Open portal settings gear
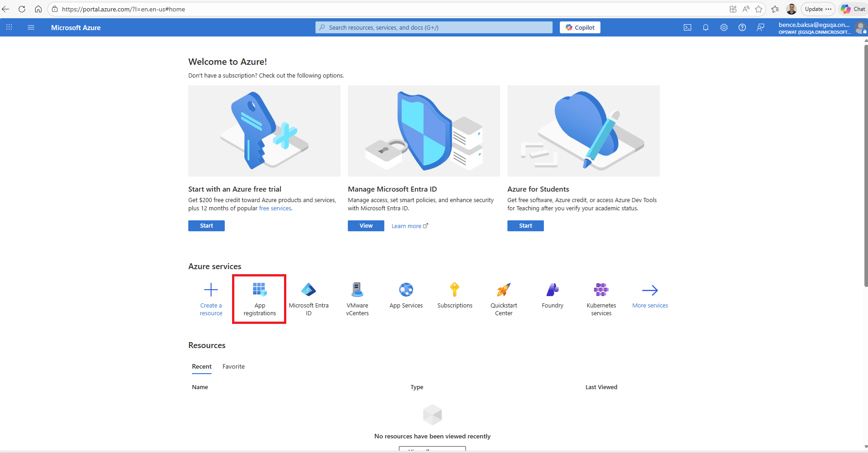Image resolution: width=868 pixels, height=453 pixels. coord(724,27)
